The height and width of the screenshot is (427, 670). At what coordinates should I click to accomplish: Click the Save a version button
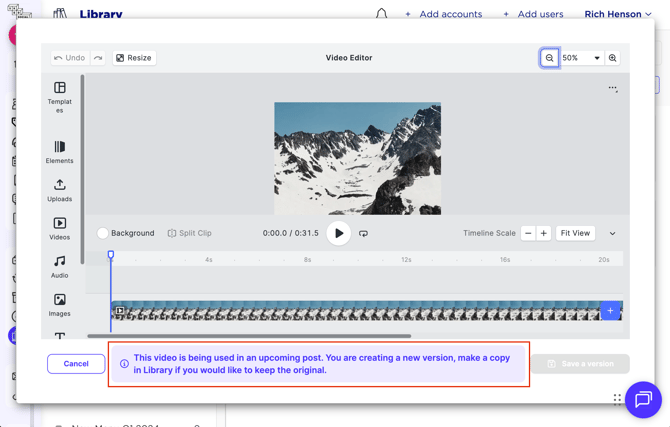point(580,364)
